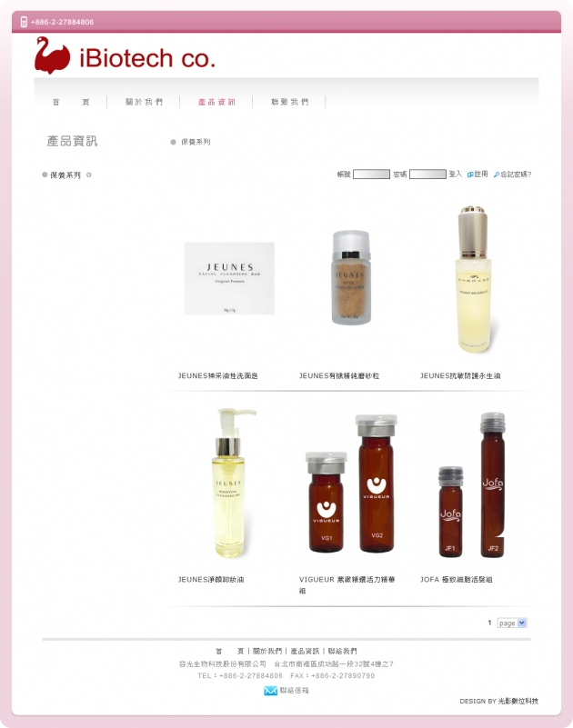This screenshot has height=728, width=573.
Task: Open the page dropdown selector
Action: tap(512, 623)
